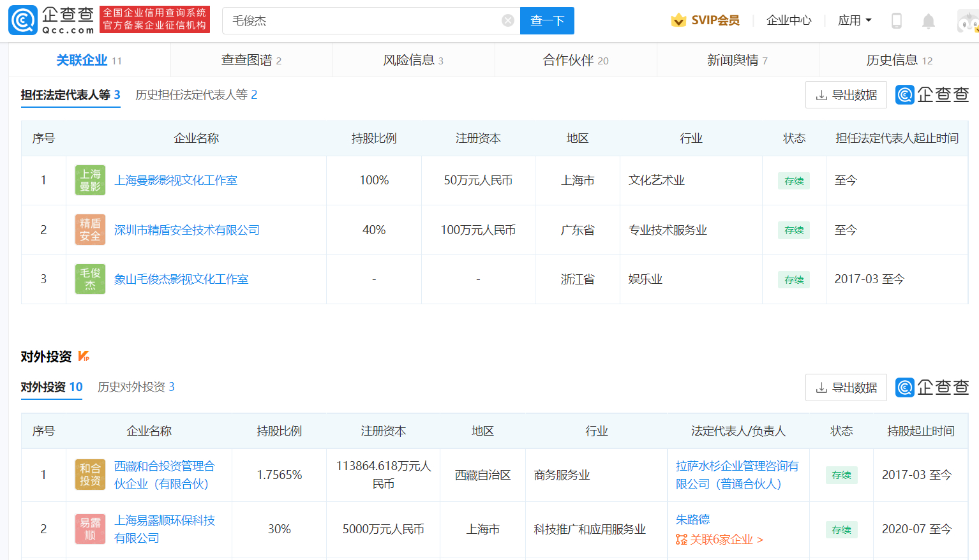The image size is (979, 560).
Task: Click the 和合投资 company logo thumbnail
Action: (x=90, y=475)
